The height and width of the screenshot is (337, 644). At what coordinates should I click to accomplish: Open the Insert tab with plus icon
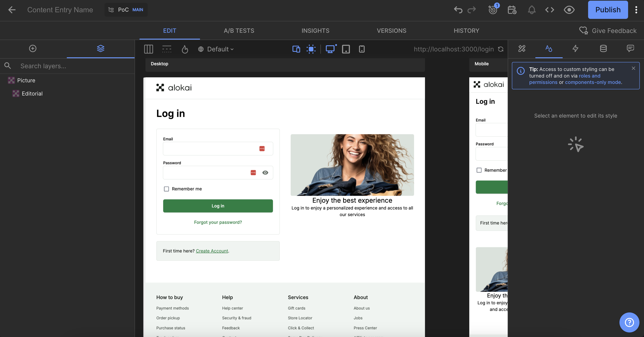coord(33,48)
